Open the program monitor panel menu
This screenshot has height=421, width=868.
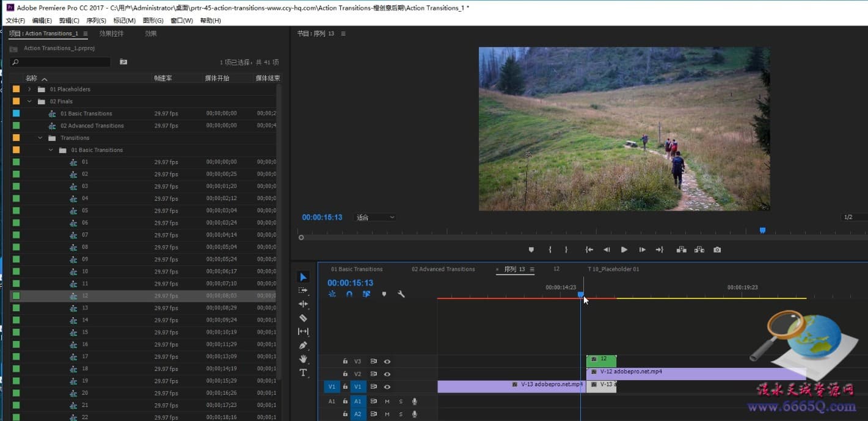click(x=343, y=34)
